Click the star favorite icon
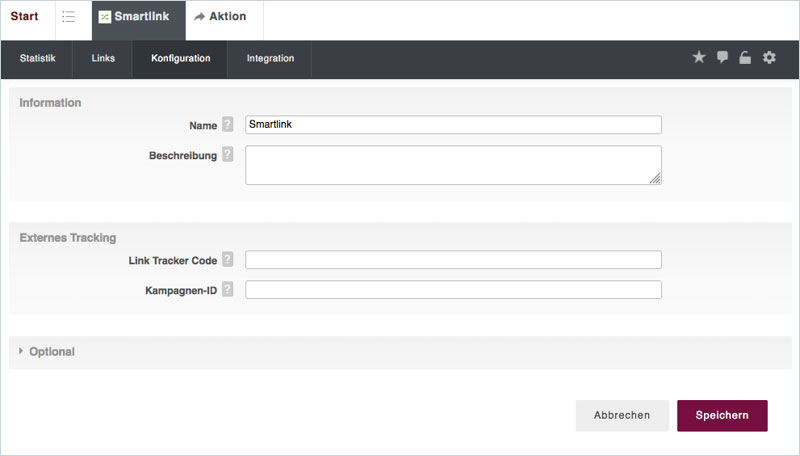This screenshot has width=800, height=456. pyautogui.click(x=699, y=58)
